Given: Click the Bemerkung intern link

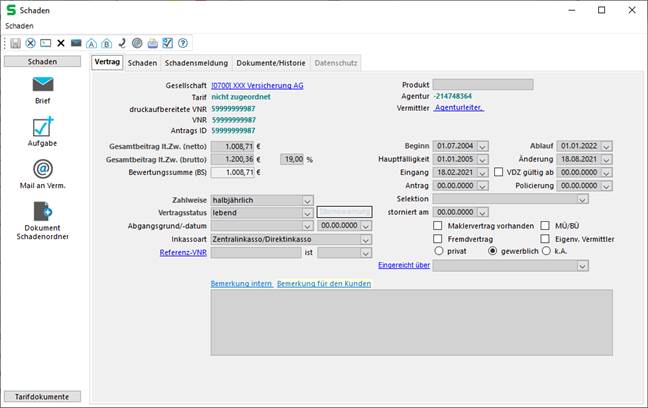Looking at the screenshot, I should (x=241, y=284).
